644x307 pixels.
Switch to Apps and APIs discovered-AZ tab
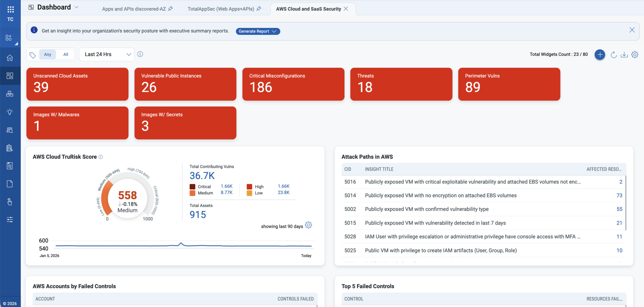tap(134, 9)
